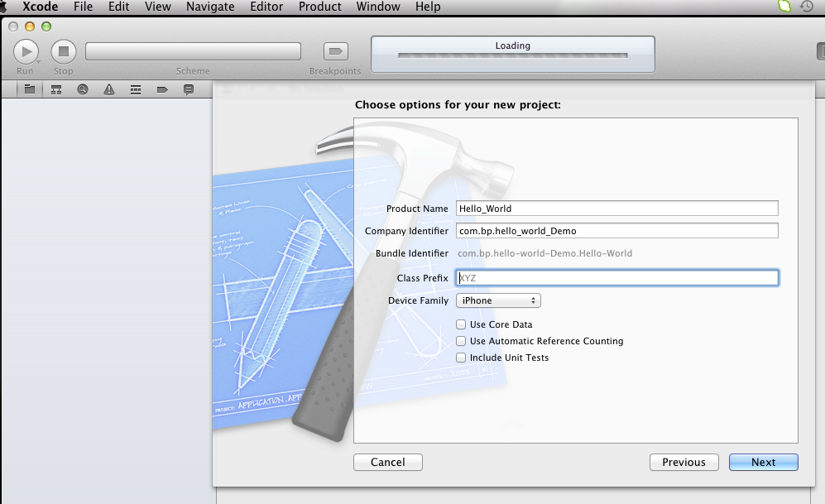Viewport: 825px width, 504px height.
Task: Open the Window menu
Action: click(x=378, y=7)
